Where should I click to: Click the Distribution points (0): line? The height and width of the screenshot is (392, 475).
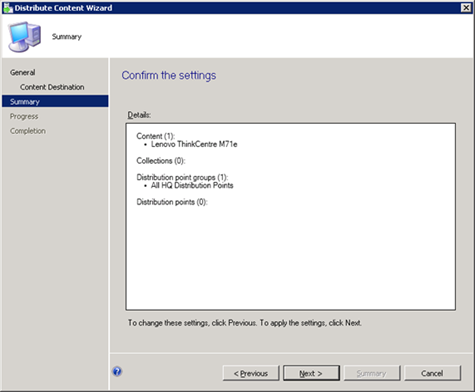[x=172, y=202]
